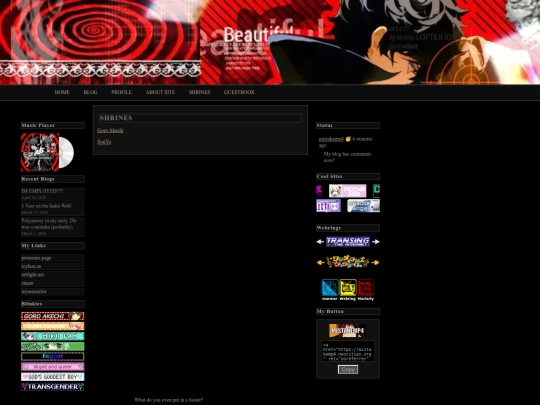Click the magenta site button in Cool Sites

pos(319,191)
